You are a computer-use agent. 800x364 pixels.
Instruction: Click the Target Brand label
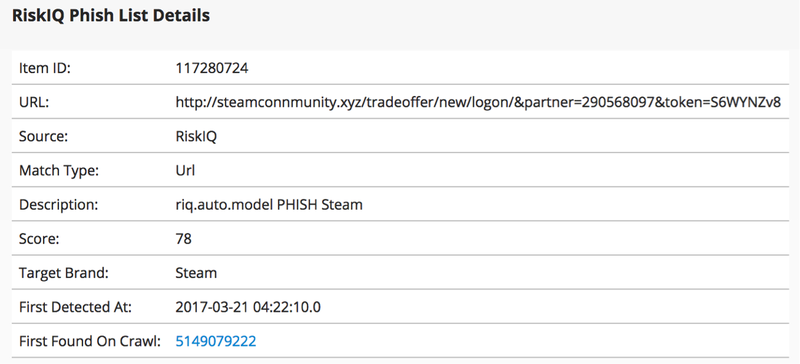pos(64,273)
